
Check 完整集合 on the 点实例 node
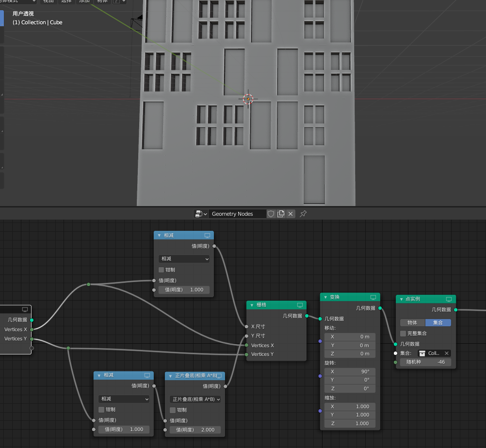[x=403, y=334]
